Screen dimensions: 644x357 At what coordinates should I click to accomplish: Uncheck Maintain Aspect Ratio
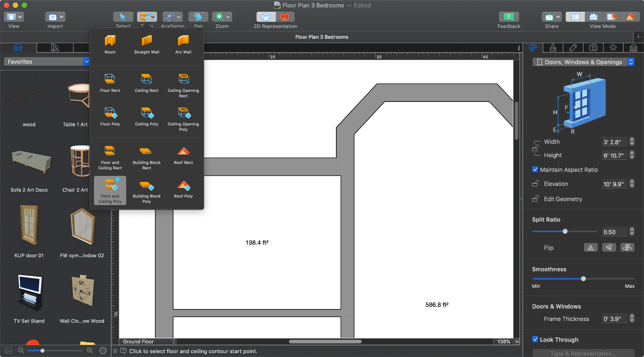[535, 169]
